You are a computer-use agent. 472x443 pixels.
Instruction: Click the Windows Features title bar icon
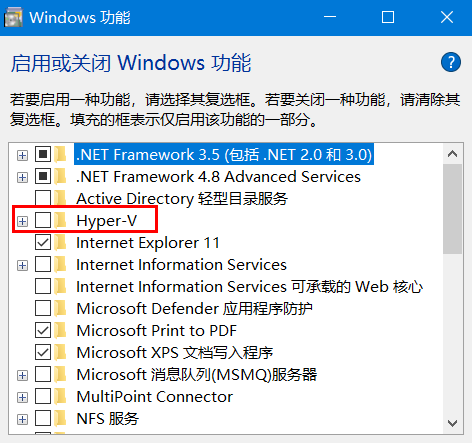pyautogui.click(x=13, y=17)
